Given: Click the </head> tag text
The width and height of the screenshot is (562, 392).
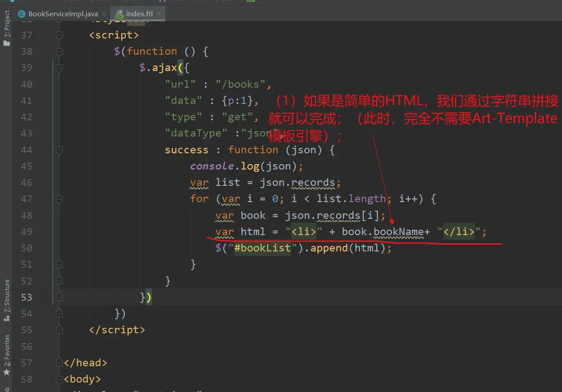Looking at the screenshot, I should [85, 363].
